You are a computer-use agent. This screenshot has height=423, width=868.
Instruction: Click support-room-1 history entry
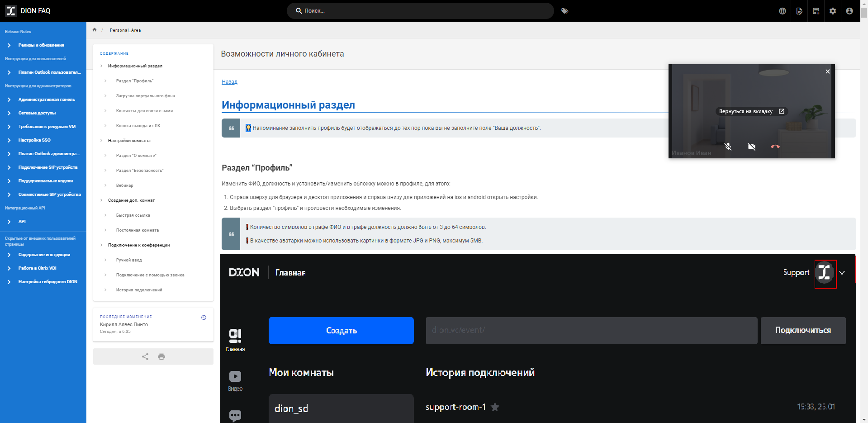[x=455, y=407]
